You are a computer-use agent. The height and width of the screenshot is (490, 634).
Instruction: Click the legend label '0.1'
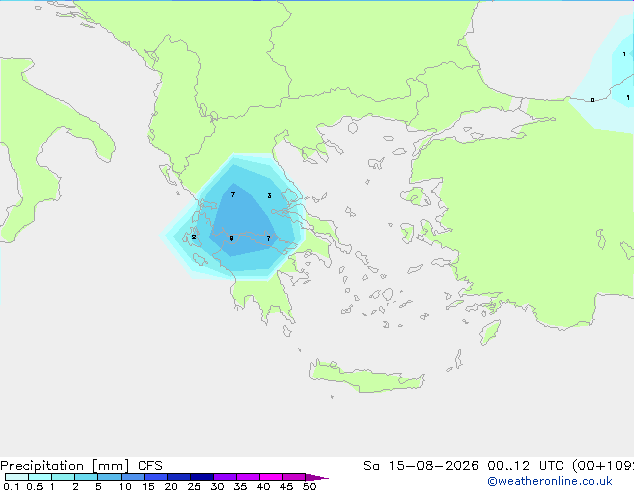(11, 486)
